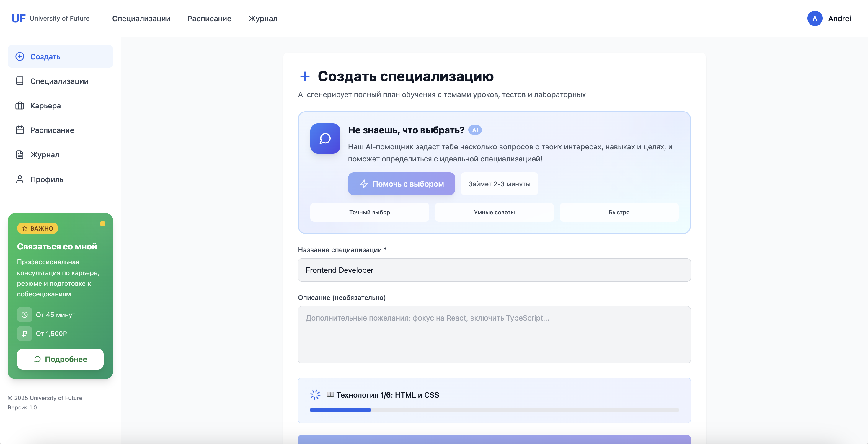Open Журнал in the top navigation

pos(263,19)
